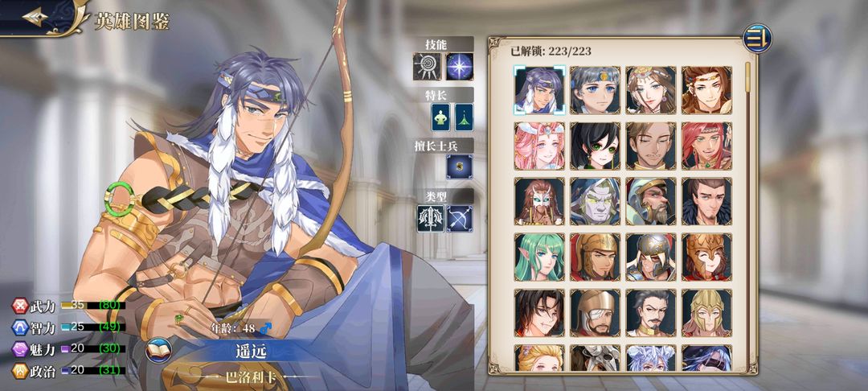
Task: Tap the preferred soldier icon under 擅长士兵
Action: 460,167
